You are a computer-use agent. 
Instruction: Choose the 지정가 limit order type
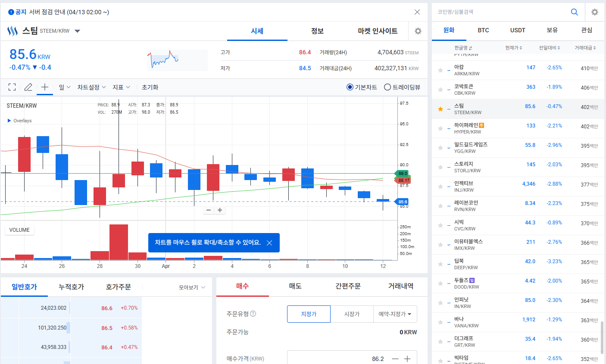click(309, 314)
